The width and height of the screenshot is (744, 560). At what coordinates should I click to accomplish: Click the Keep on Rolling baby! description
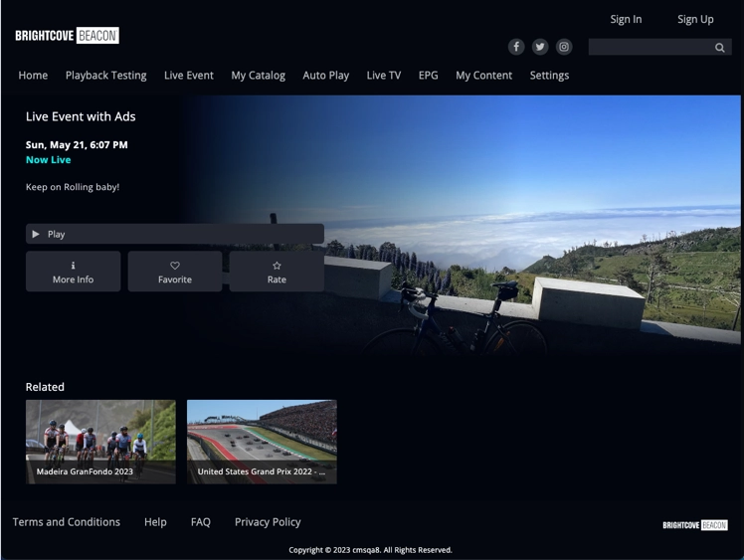coord(73,187)
